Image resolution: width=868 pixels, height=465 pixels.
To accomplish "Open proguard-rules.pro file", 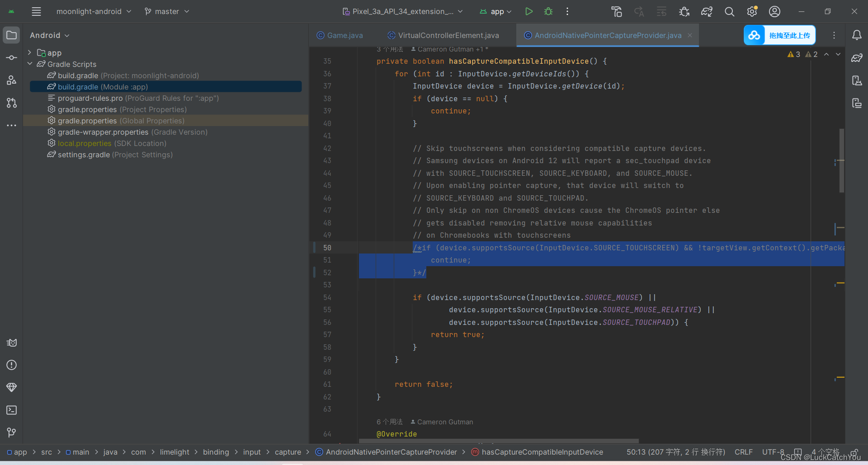I will pyautogui.click(x=133, y=98).
